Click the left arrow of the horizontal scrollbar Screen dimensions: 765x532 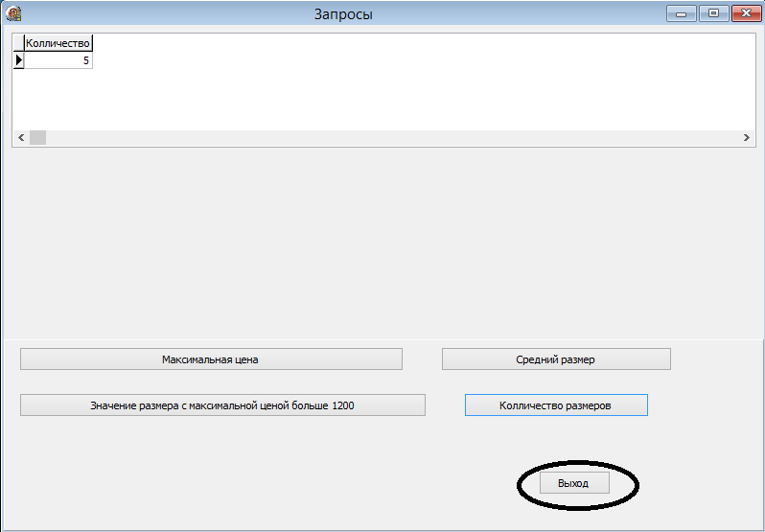[x=21, y=137]
